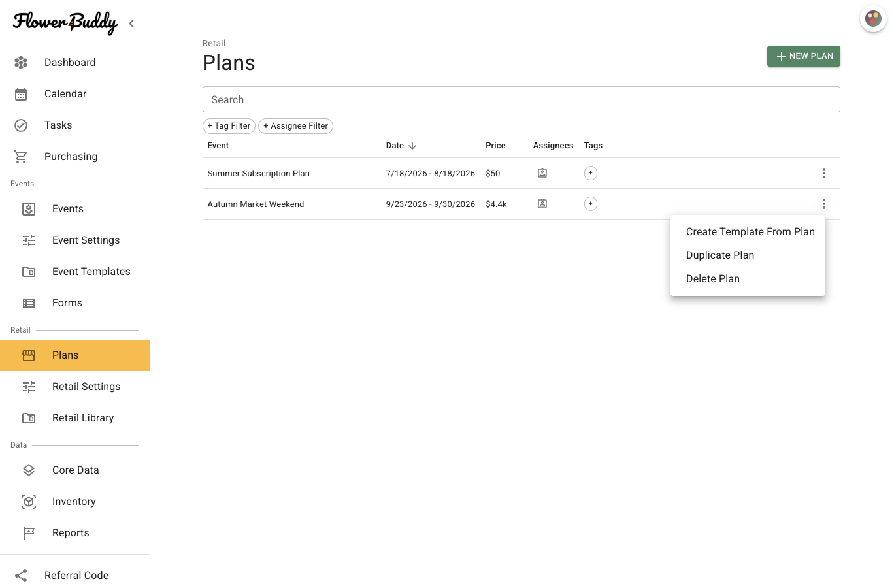Add an Assignee Filter
Image resolution: width=892 pixels, height=588 pixels.
click(296, 126)
